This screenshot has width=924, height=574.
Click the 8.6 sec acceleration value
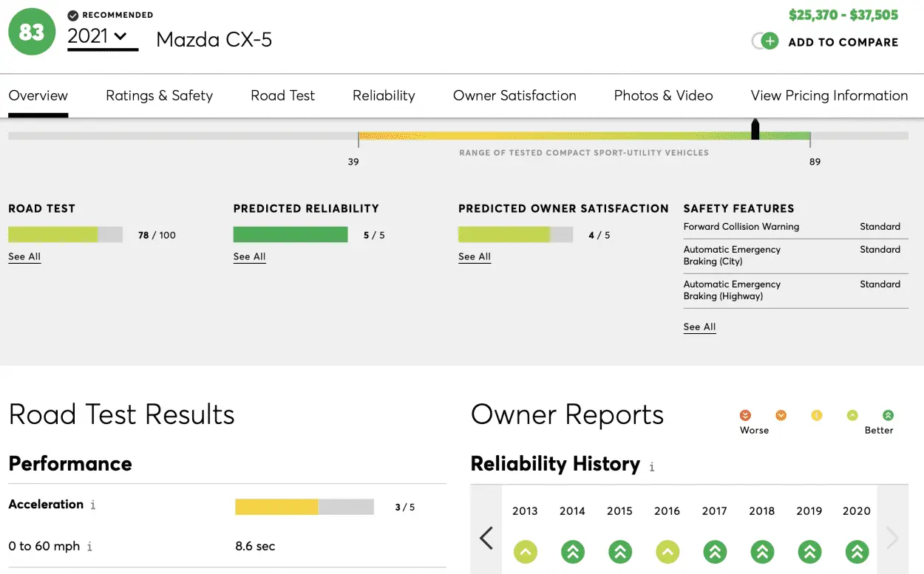pyautogui.click(x=255, y=547)
